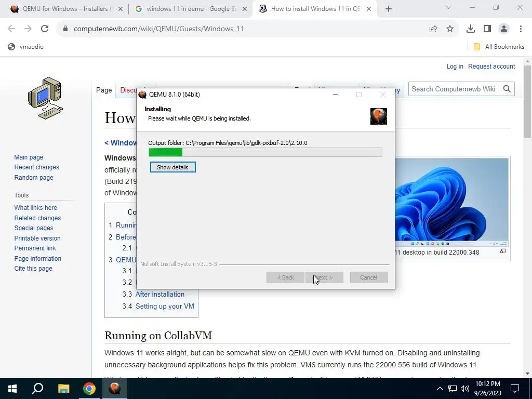Open Recent changes sidebar link

coord(37,167)
